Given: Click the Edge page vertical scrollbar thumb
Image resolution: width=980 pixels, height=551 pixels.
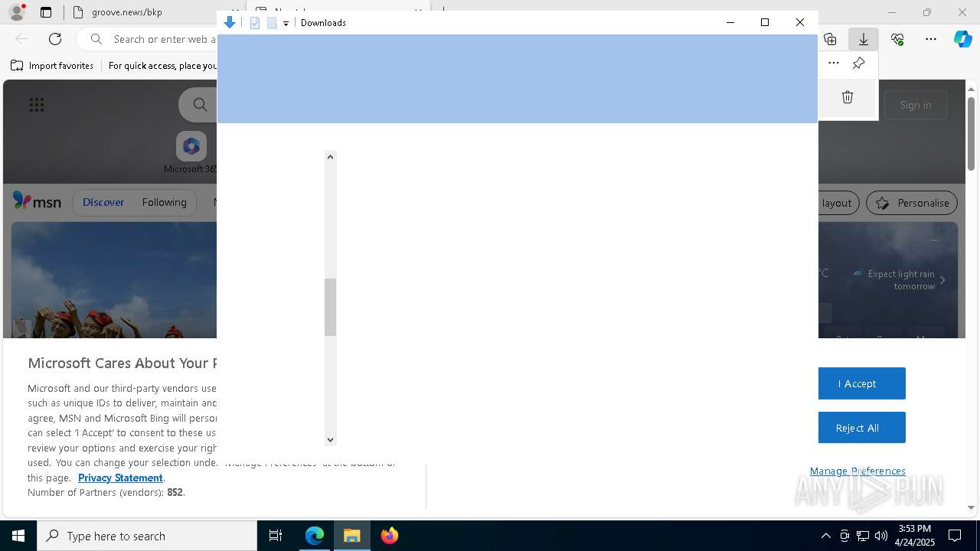Looking at the screenshot, I should coord(971,134).
